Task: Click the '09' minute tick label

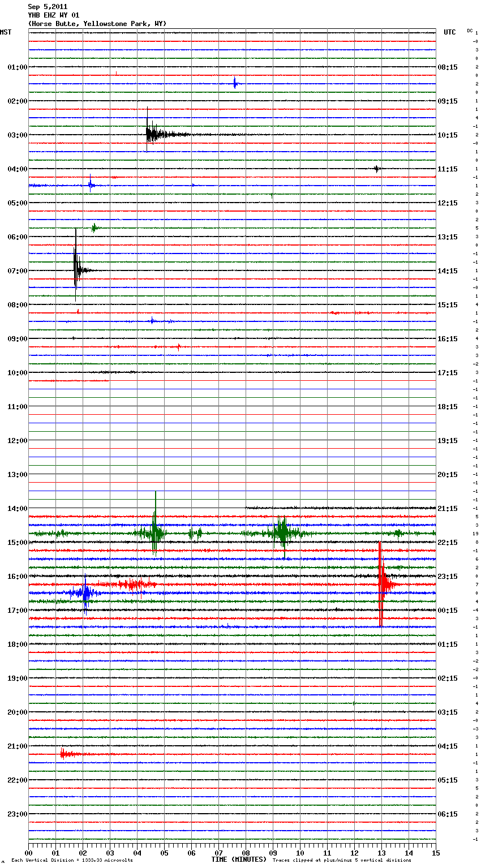Action: pos(273,853)
